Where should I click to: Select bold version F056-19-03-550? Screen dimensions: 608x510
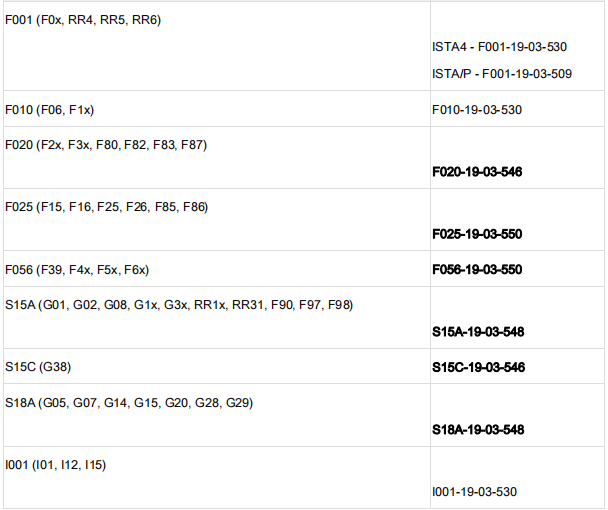click(478, 269)
